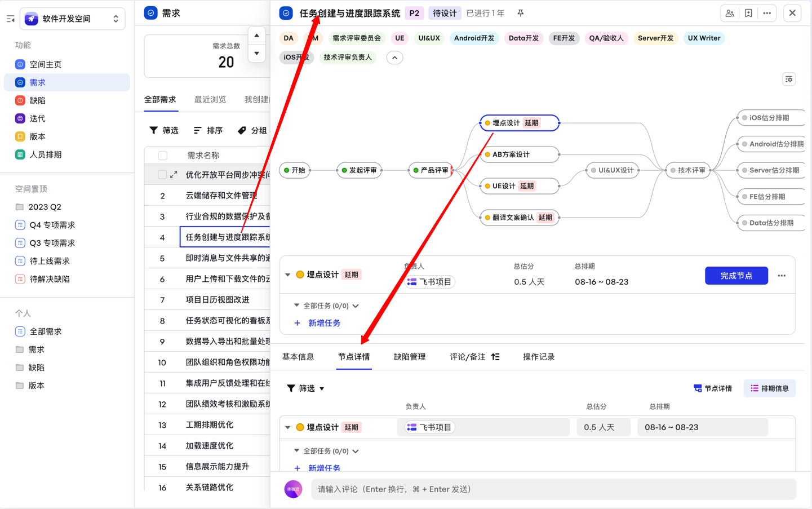This screenshot has width=812, height=509.
Task: Select the 埋点设计 node in workflow
Action: (520, 123)
